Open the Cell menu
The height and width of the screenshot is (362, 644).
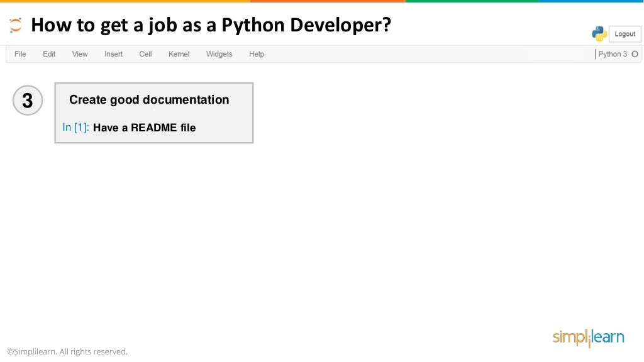pos(145,54)
